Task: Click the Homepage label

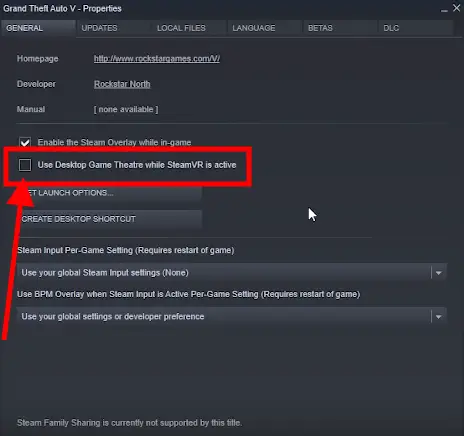Action: pos(38,59)
